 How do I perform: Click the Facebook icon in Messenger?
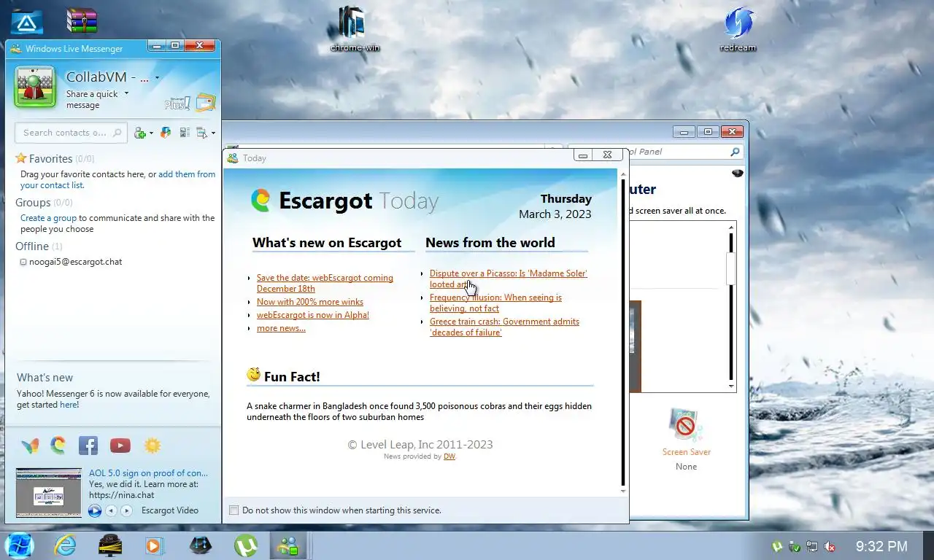88,446
